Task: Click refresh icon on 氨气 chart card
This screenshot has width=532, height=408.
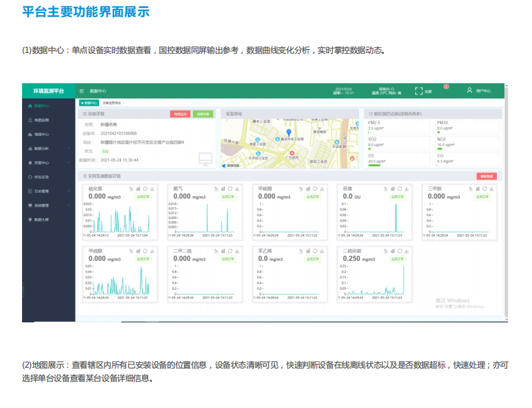Action: (x=231, y=188)
